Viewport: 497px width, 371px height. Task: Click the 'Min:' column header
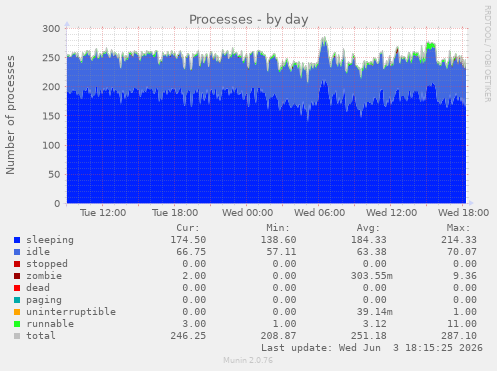(278, 228)
